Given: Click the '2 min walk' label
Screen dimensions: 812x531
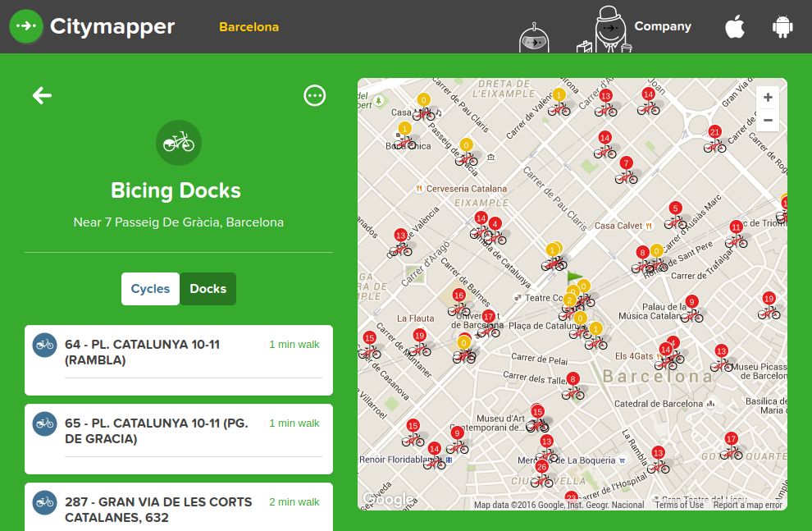Looking at the screenshot, I should (294, 502).
